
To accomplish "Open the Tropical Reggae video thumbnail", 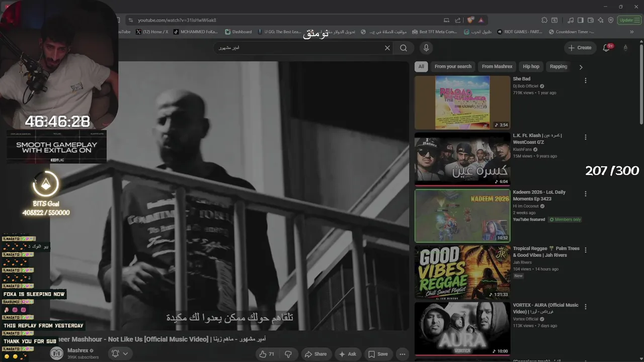I will click(462, 273).
